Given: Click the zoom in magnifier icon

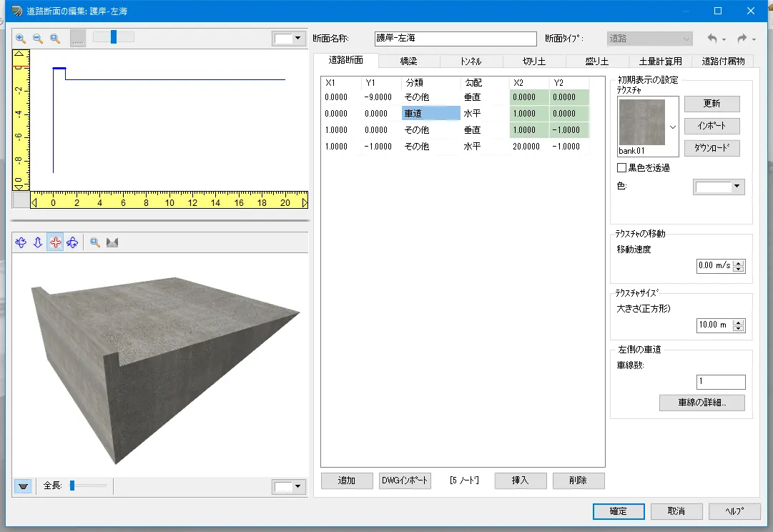Looking at the screenshot, I should point(21,39).
